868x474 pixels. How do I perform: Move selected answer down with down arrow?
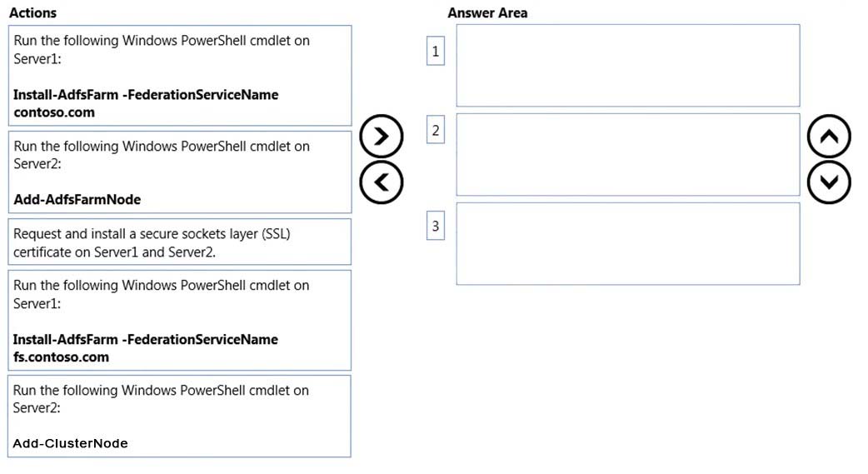tap(829, 182)
